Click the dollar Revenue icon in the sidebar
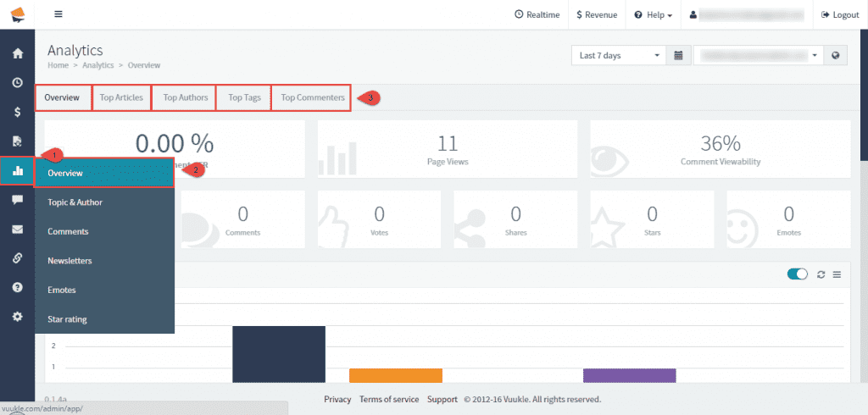The width and height of the screenshot is (868, 415). [17, 112]
